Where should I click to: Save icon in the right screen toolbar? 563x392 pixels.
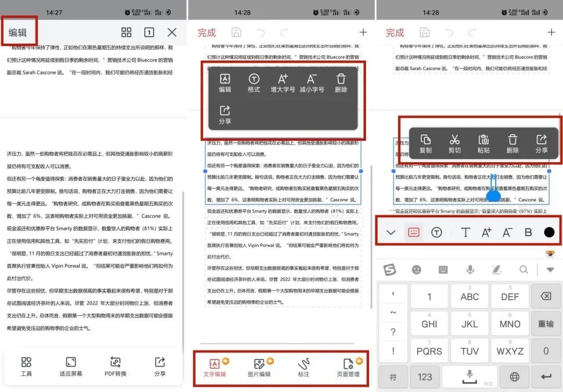tap(424, 32)
